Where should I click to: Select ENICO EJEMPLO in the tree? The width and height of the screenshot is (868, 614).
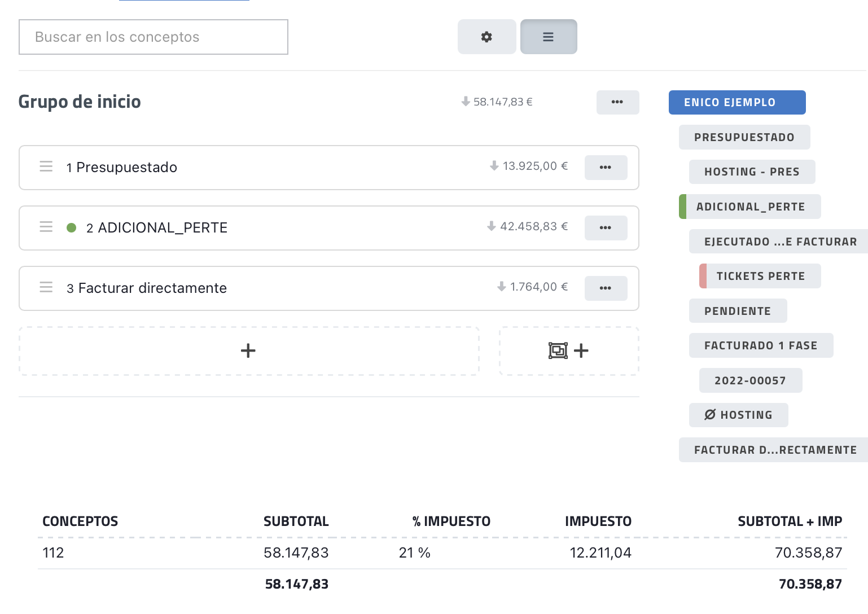coord(737,103)
